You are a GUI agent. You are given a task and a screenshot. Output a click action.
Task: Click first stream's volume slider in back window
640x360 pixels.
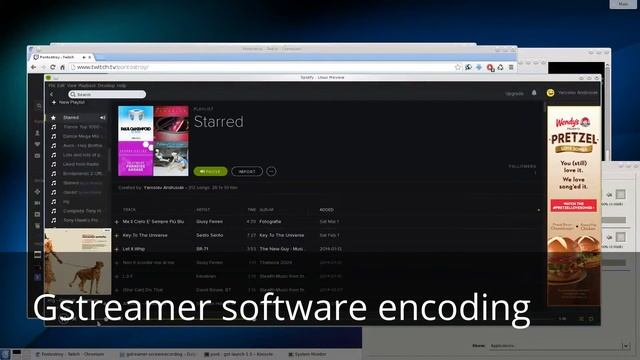tap(614, 220)
